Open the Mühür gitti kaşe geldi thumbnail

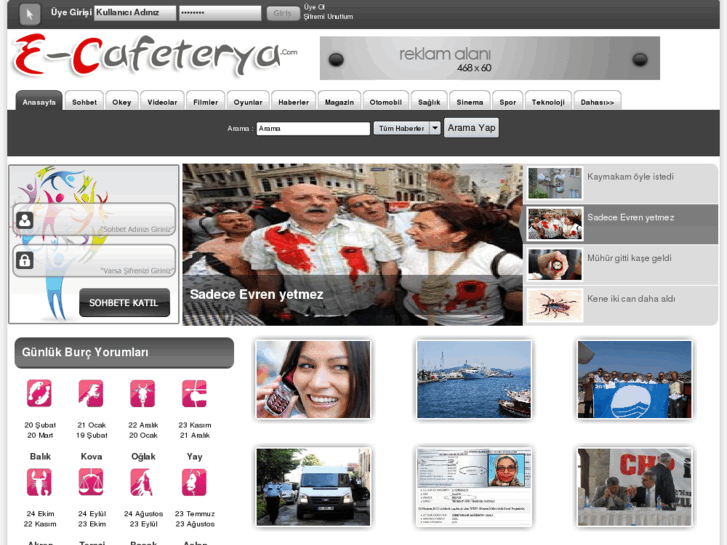555,264
